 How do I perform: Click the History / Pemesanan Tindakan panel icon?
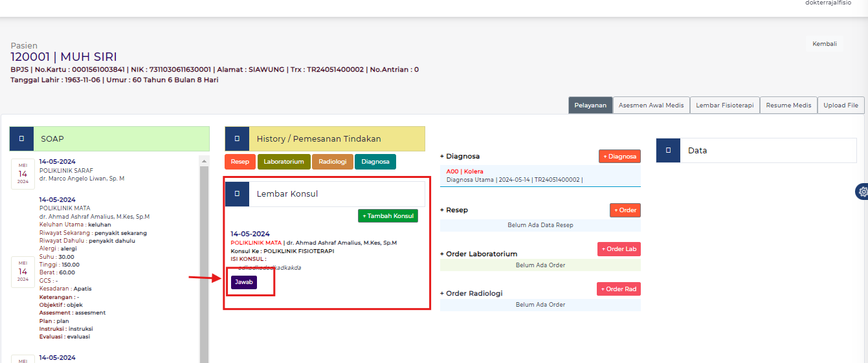point(237,138)
